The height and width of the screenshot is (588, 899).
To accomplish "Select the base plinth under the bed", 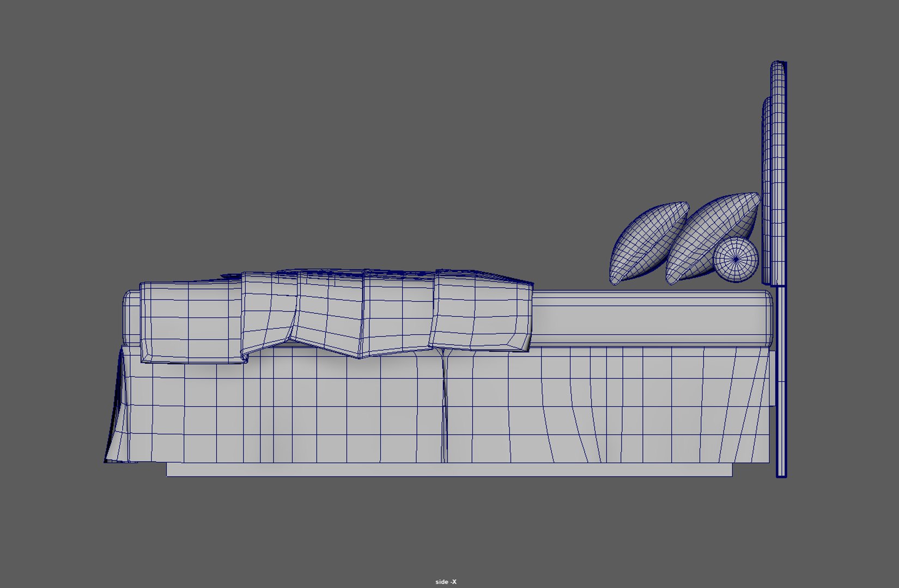I will (449, 470).
